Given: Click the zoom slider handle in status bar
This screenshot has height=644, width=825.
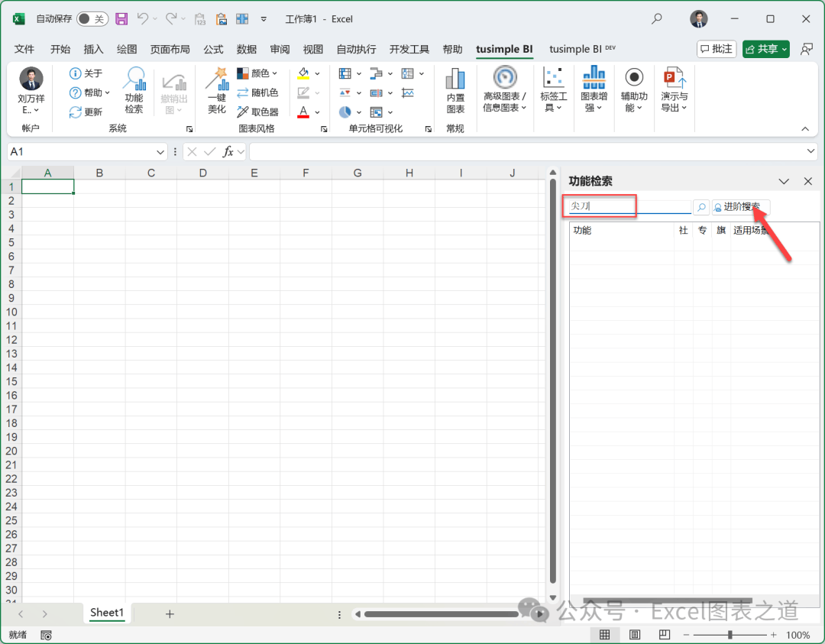Looking at the screenshot, I should (x=730, y=635).
